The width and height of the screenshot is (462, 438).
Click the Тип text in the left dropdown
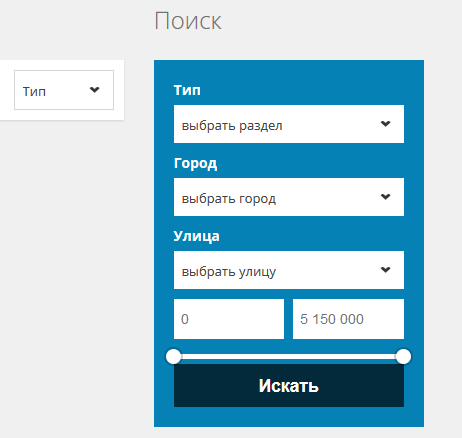click(x=34, y=91)
